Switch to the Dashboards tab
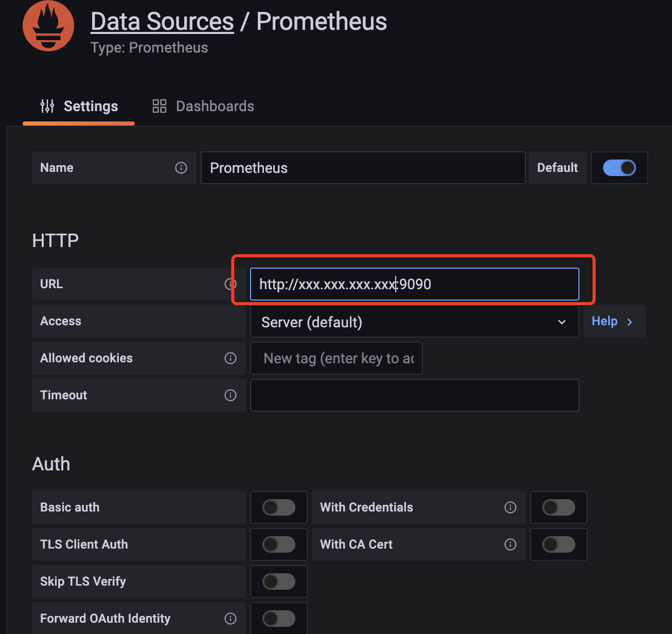The width and height of the screenshot is (672, 634). (203, 107)
